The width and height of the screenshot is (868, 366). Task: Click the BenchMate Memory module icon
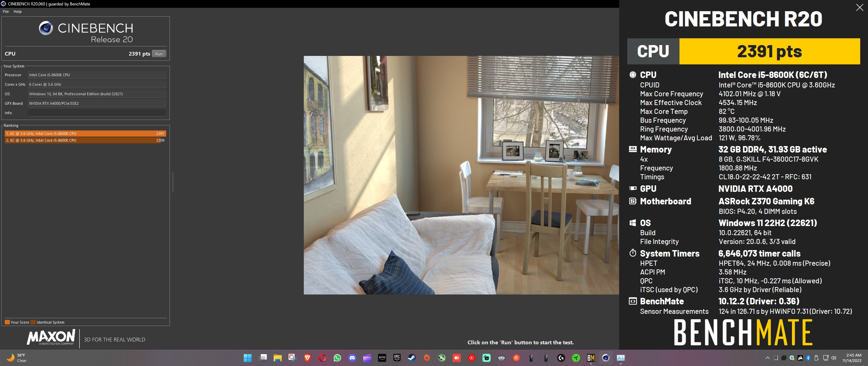click(633, 149)
